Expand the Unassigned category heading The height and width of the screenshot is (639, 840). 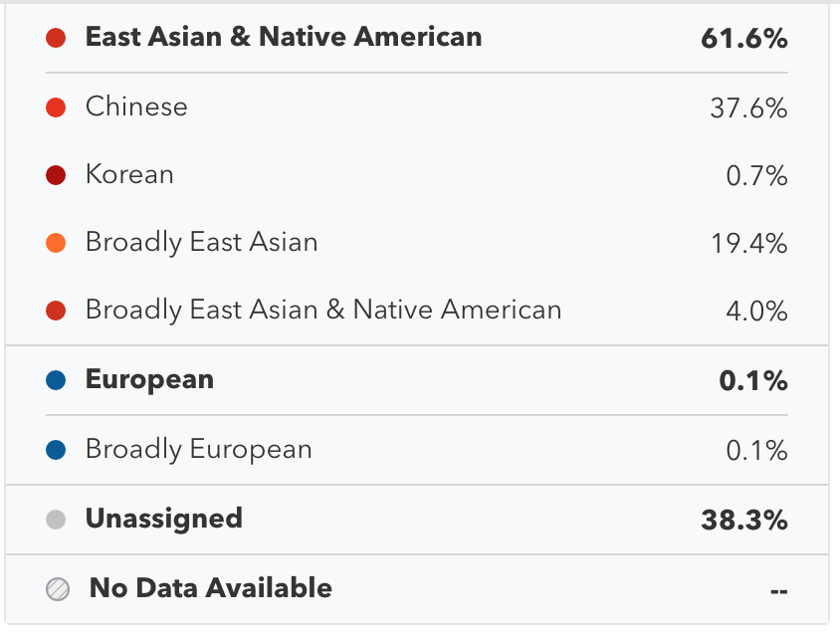164,519
